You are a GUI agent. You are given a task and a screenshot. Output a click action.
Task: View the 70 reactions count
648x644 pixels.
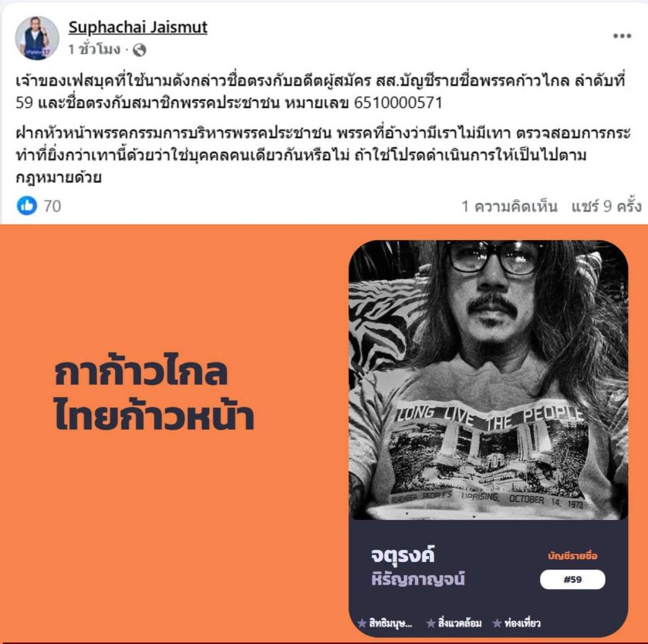pyautogui.click(x=52, y=206)
